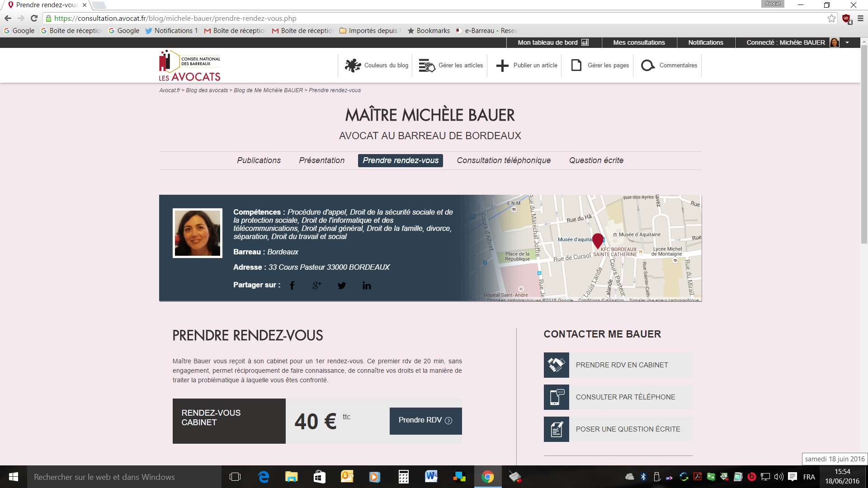Click POSER UNE QUESTION ÉCRITE button
The width and height of the screenshot is (868, 488).
[x=618, y=429]
